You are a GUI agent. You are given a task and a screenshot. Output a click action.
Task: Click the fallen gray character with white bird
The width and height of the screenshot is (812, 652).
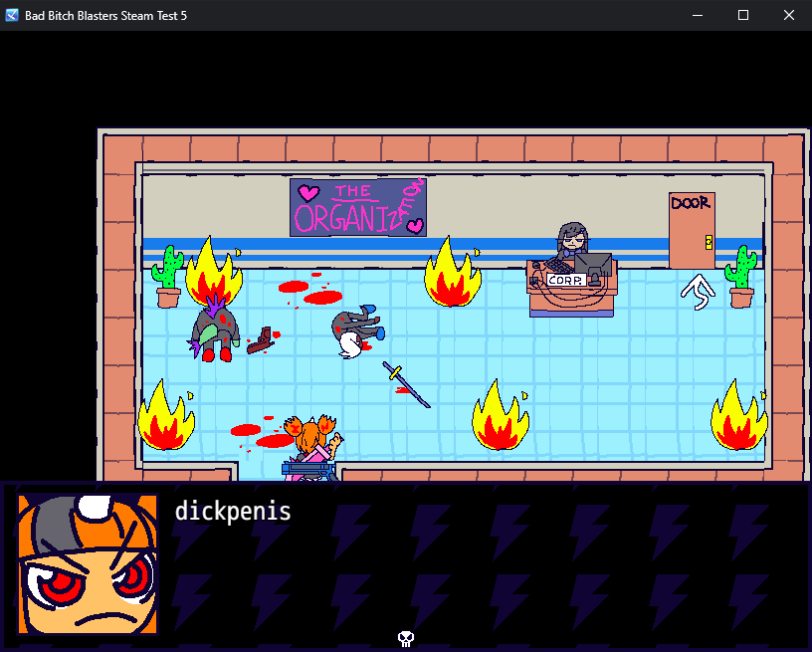point(355,332)
